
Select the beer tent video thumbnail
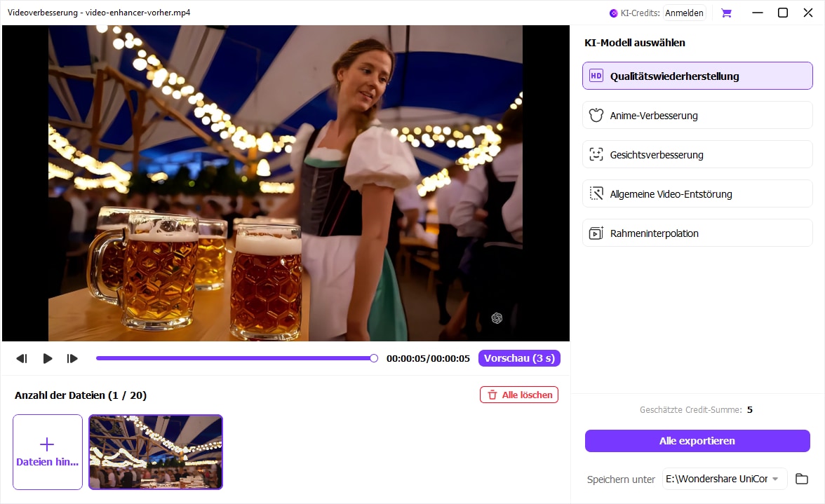point(155,451)
